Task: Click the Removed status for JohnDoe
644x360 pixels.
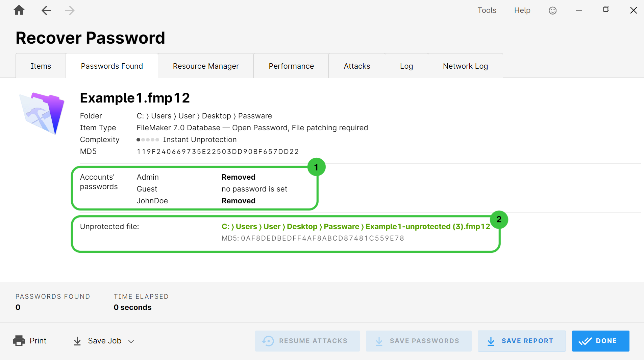Action: click(x=239, y=201)
